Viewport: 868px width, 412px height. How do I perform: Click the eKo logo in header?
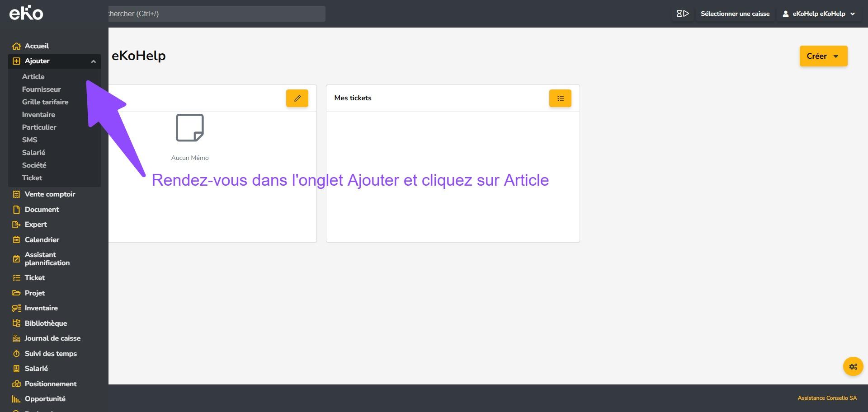(26, 14)
